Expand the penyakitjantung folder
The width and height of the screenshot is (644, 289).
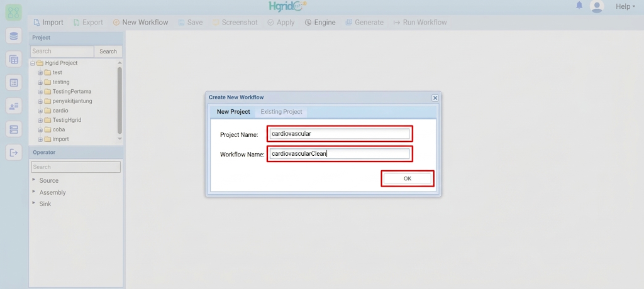[40, 101]
